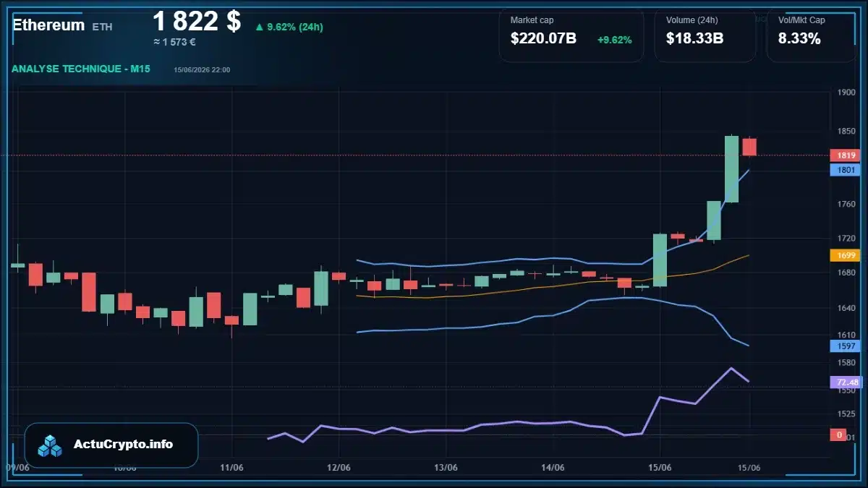This screenshot has width=868, height=488.
Task: Click the 1525 price axis label
Action: click(x=846, y=414)
